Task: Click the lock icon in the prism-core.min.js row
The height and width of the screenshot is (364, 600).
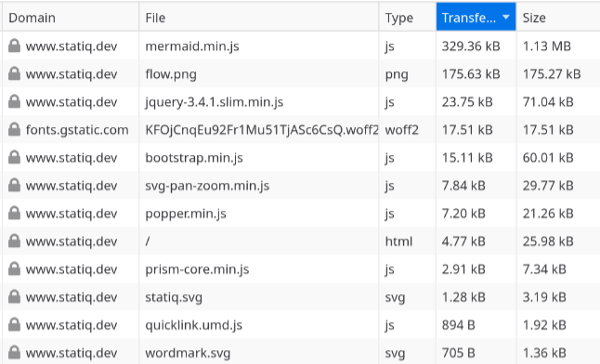Action: coord(15,269)
